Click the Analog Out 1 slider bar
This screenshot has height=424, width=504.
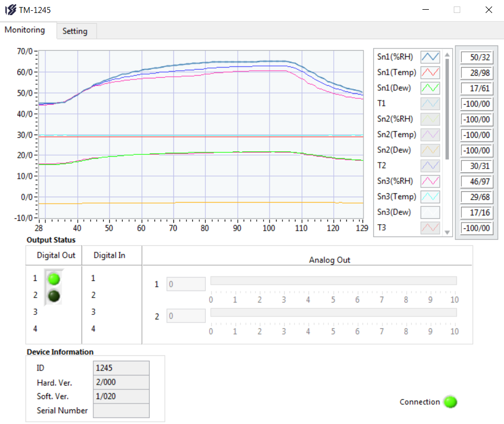tap(333, 281)
